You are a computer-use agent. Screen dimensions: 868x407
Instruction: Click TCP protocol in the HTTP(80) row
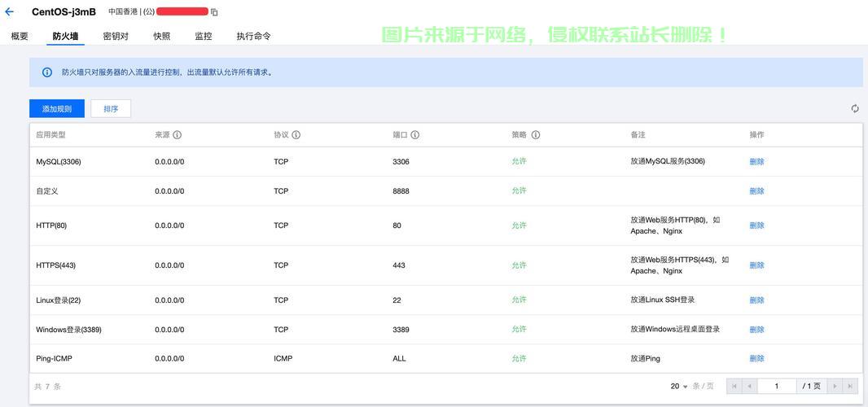pos(281,225)
